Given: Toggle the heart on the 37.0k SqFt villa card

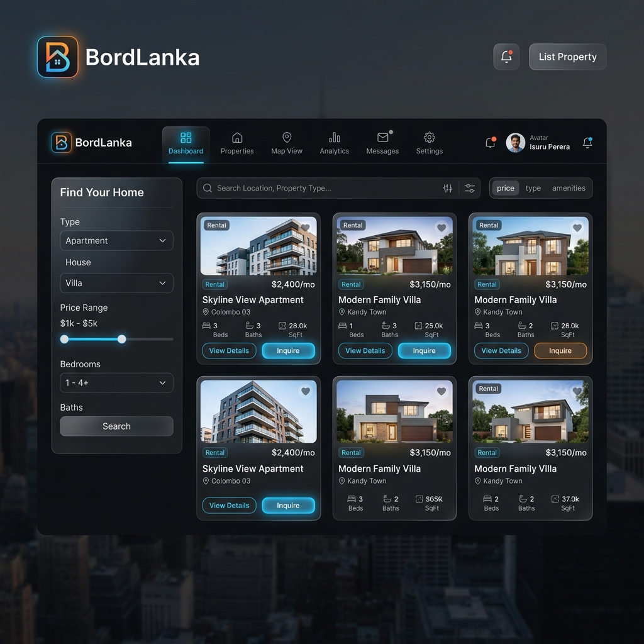Looking at the screenshot, I should click(x=577, y=391).
